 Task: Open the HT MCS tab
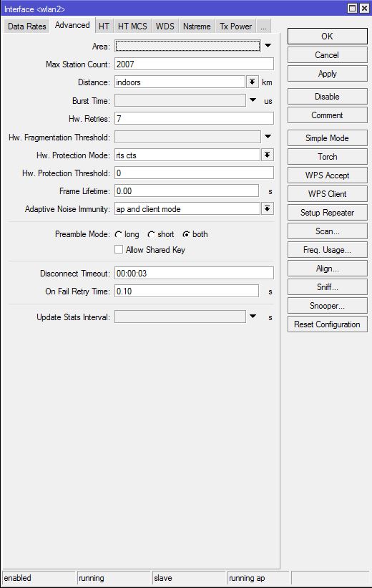tap(132, 26)
